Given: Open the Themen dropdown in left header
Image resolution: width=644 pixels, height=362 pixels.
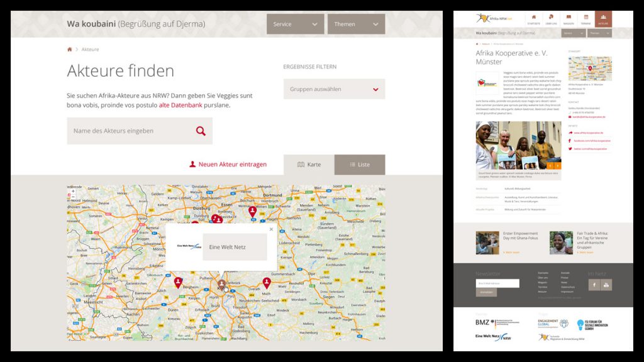Looking at the screenshot, I should tap(356, 24).
